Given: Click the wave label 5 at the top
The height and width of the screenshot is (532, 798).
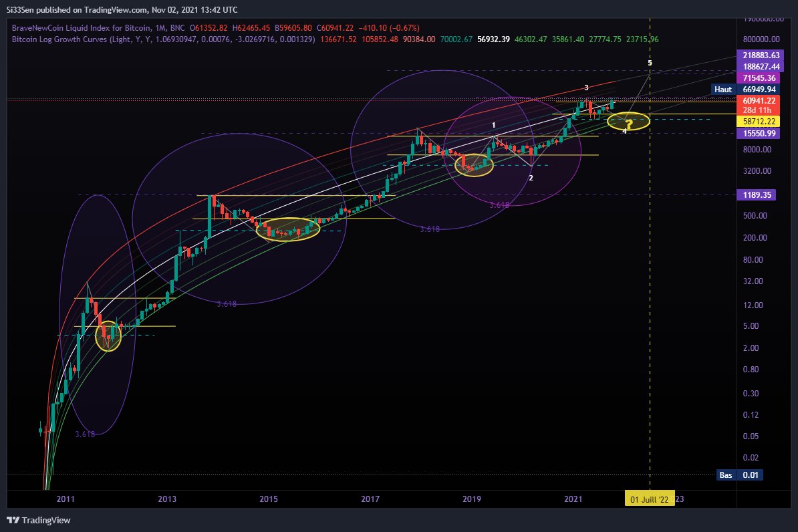Looking at the screenshot, I should pyautogui.click(x=650, y=63).
